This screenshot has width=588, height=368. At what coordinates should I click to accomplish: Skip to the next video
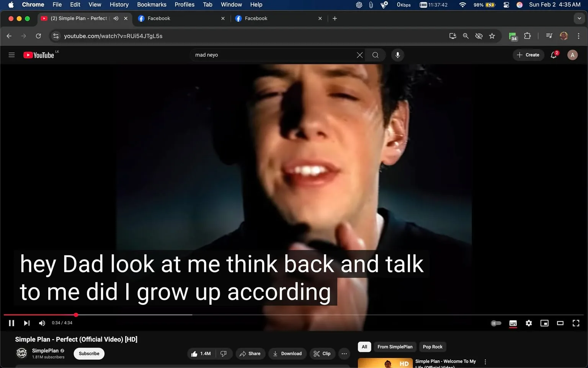click(x=26, y=323)
